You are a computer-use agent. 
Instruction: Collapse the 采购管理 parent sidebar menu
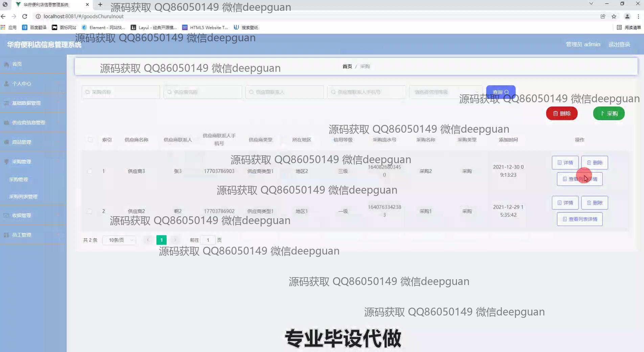tap(33, 161)
